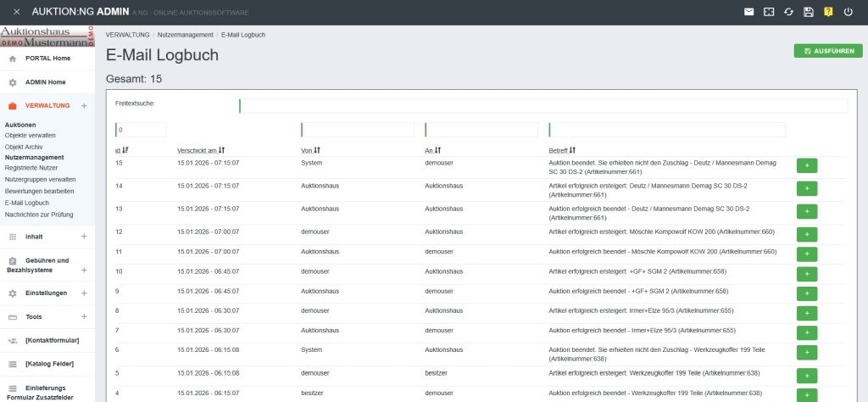Expand details for email id 14
Viewport: 868px width, 402px height.
pyautogui.click(x=807, y=189)
